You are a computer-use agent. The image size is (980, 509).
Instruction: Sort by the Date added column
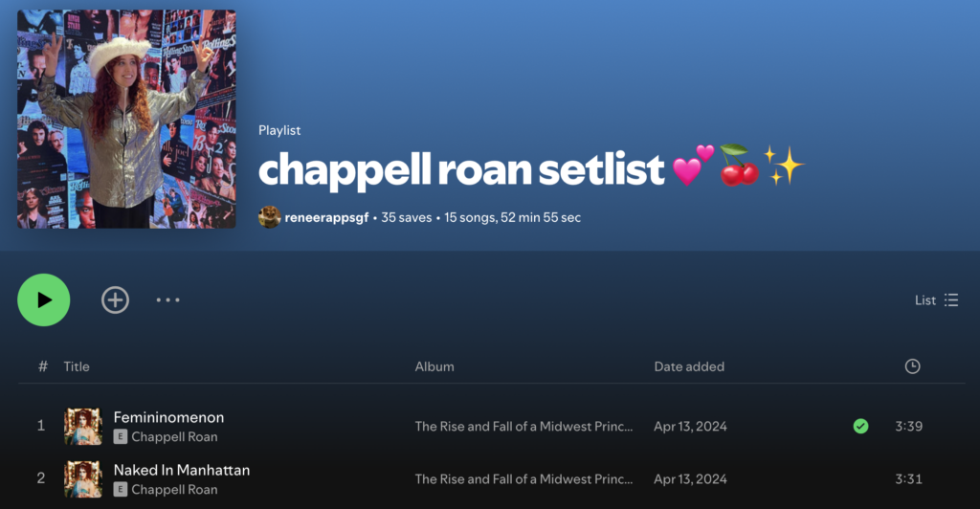pyautogui.click(x=689, y=366)
